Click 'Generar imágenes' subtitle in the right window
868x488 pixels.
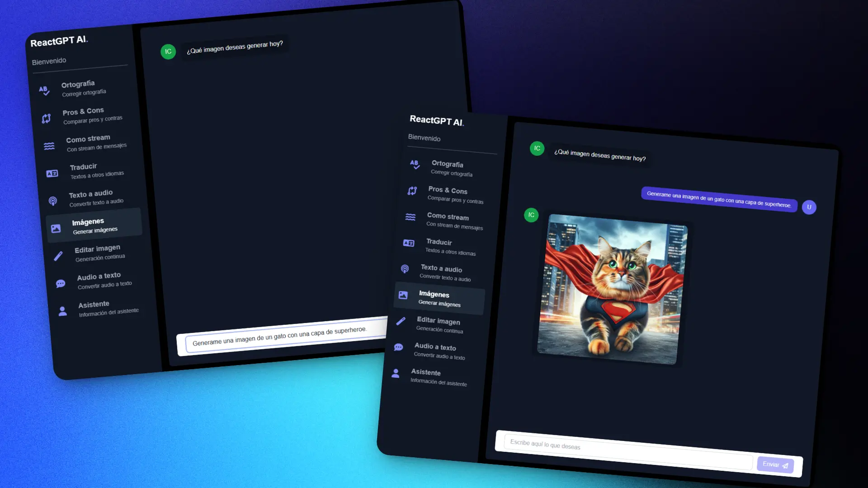pyautogui.click(x=439, y=303)
